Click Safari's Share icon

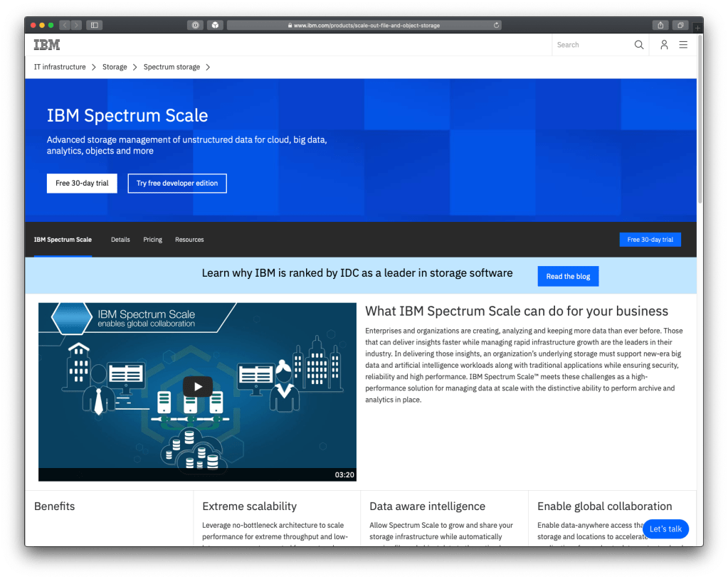pos(660,25)
